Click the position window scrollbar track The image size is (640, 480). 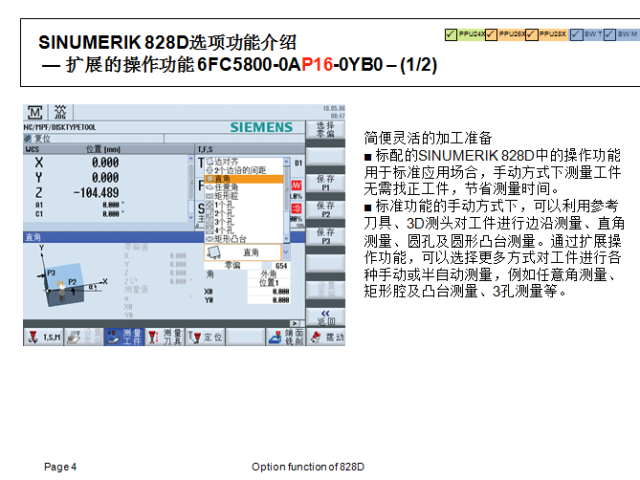point(191,188)
